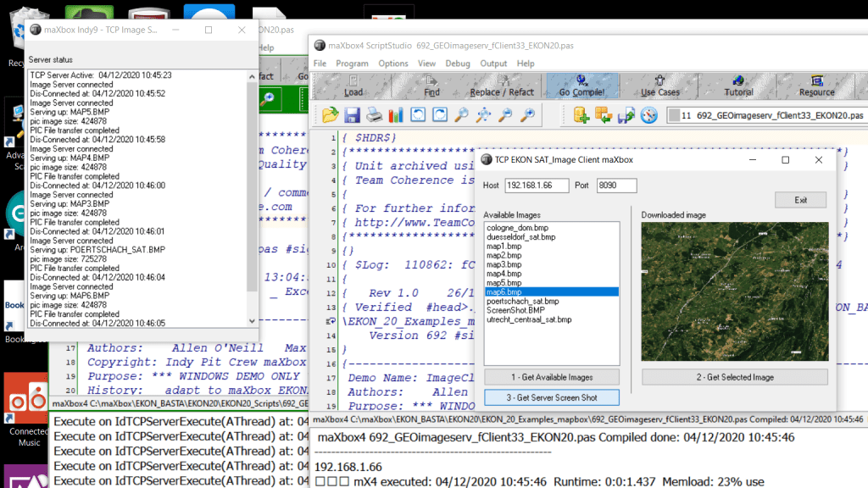The image size is (868, 488).
Task: Click into the Host address field
Action: [x=536, y=186]
